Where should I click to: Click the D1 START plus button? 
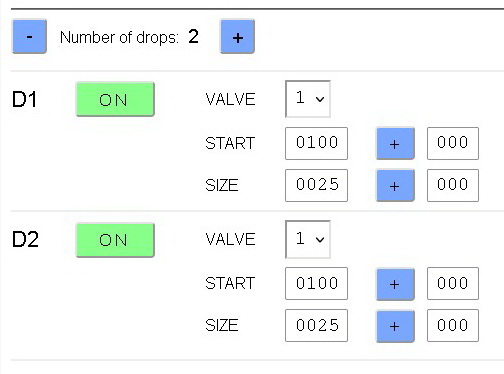pos(395,144)
